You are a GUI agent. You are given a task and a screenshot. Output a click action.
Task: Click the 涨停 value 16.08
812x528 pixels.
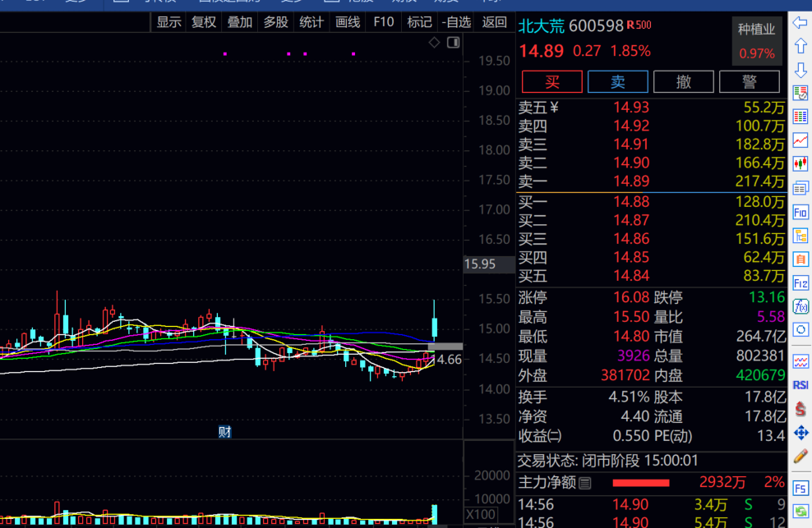pos(631,297)
